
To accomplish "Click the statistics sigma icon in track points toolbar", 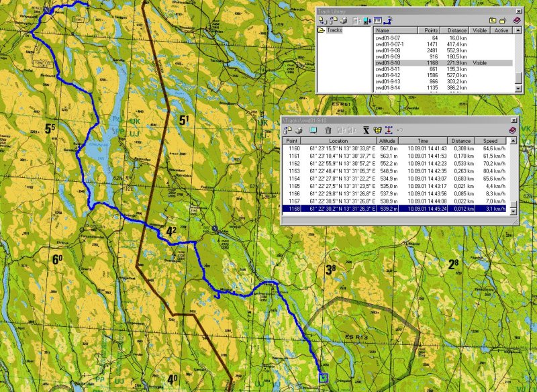I will (366, 130).
